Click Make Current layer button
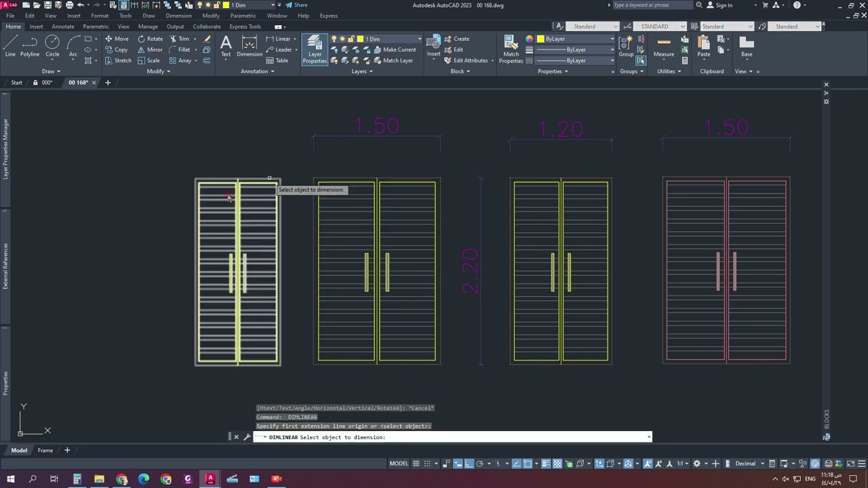868x488 pixels. coord(394,49)
